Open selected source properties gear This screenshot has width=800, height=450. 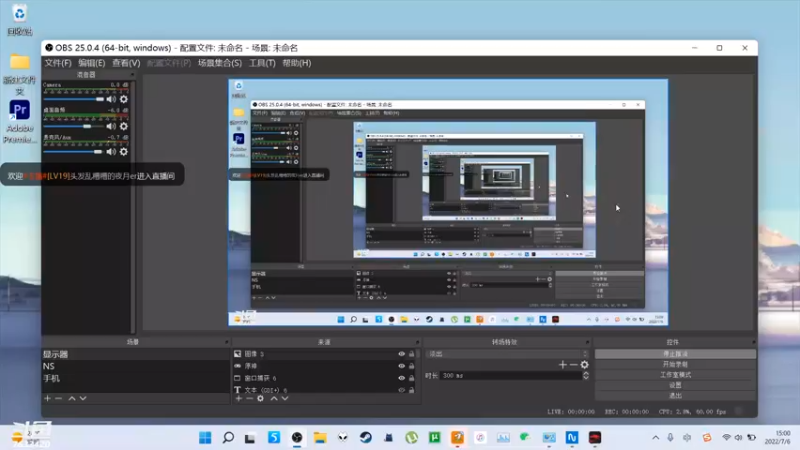tap(261, 398)
